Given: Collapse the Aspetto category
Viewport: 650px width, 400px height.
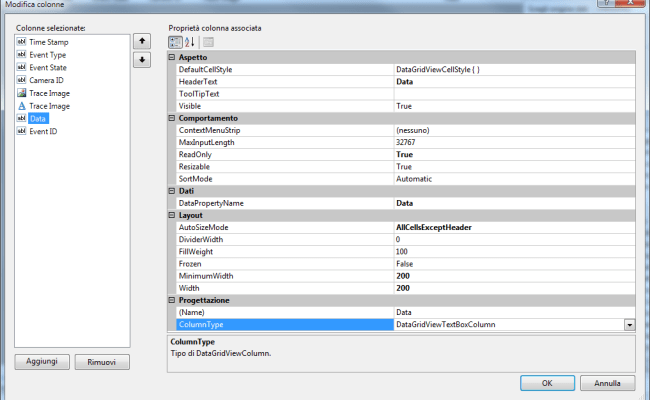Looking at the screenshot, I should [172, 57].
